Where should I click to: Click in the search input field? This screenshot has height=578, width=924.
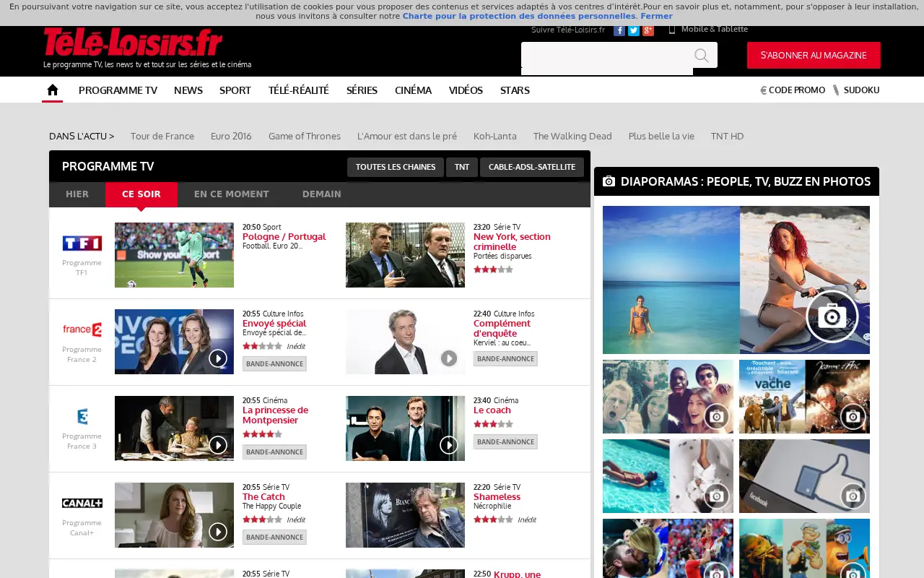[x=607, y=56]
